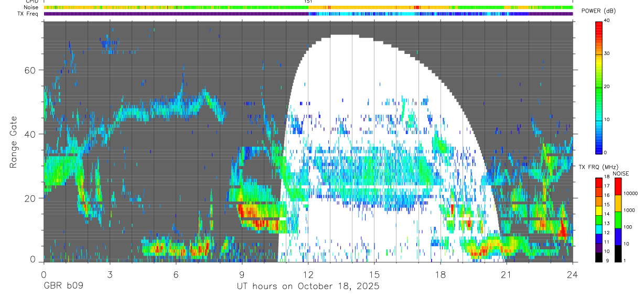Image resolution: width=644 pixels, height=297 pixels.
Task: Click the TX Freq strip label at top left
Action: click(x=28, y=14)
